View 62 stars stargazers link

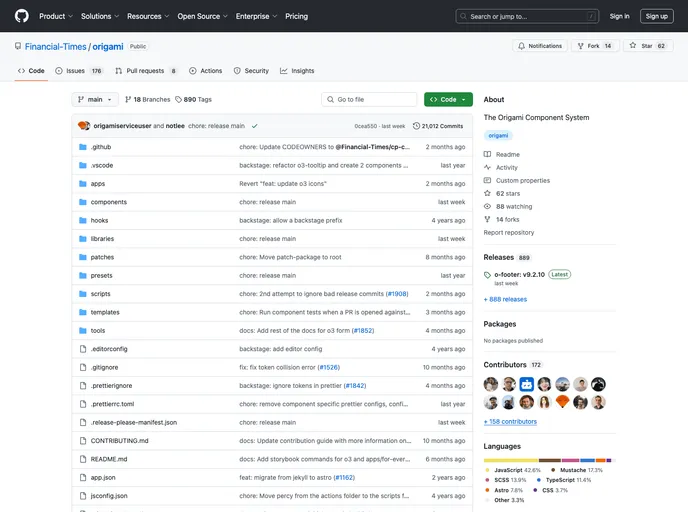click(x=508, y=193)
